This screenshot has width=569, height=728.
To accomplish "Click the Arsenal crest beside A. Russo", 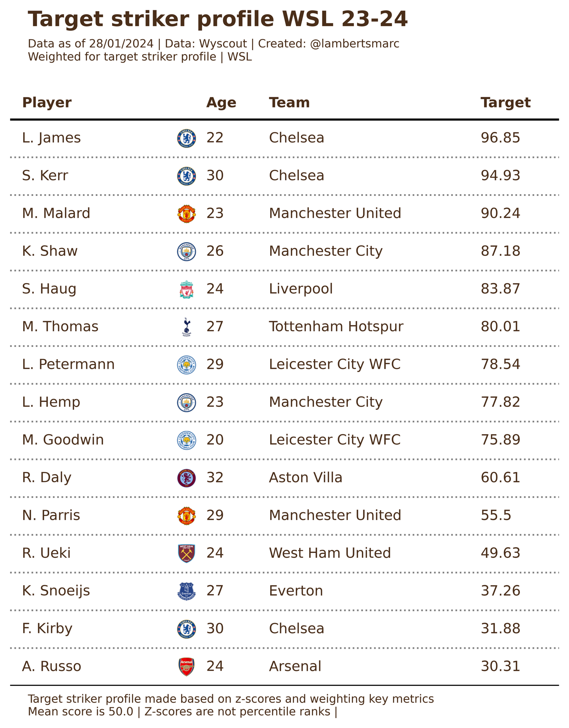I will (186, 667).
